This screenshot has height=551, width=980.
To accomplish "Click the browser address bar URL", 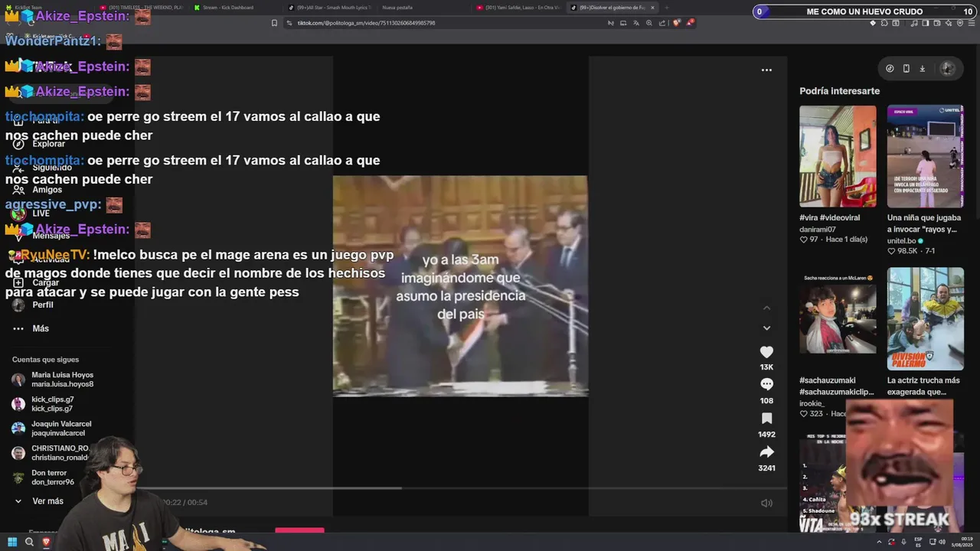I will 366,23.
